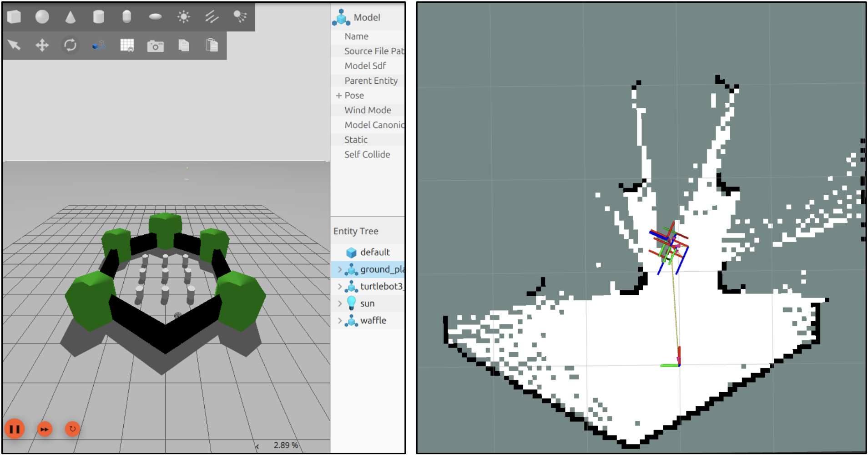Insert a box shape
The image size is (868, 455).
click(x=14, y=17)
